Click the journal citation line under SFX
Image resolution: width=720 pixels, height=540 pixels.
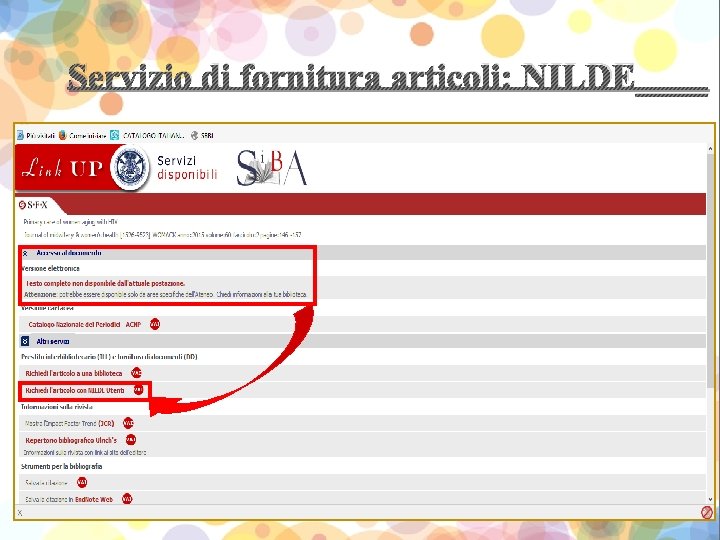(x=163, y=235)
